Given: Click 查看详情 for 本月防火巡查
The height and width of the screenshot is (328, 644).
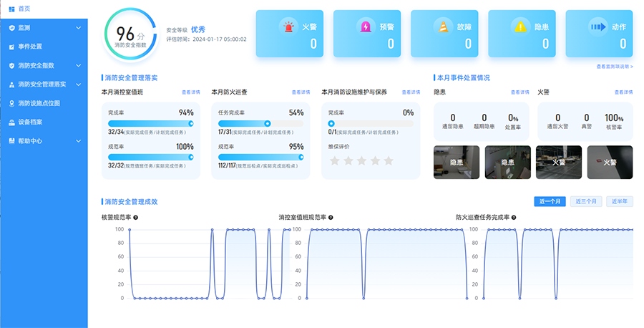Looking at the screenshot, I should click(301, 92).
